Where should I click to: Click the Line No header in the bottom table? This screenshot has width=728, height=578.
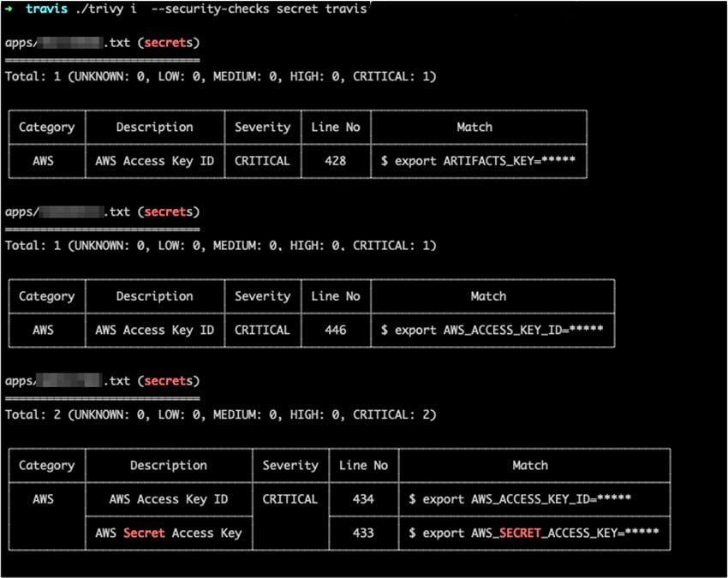[363, 465]
